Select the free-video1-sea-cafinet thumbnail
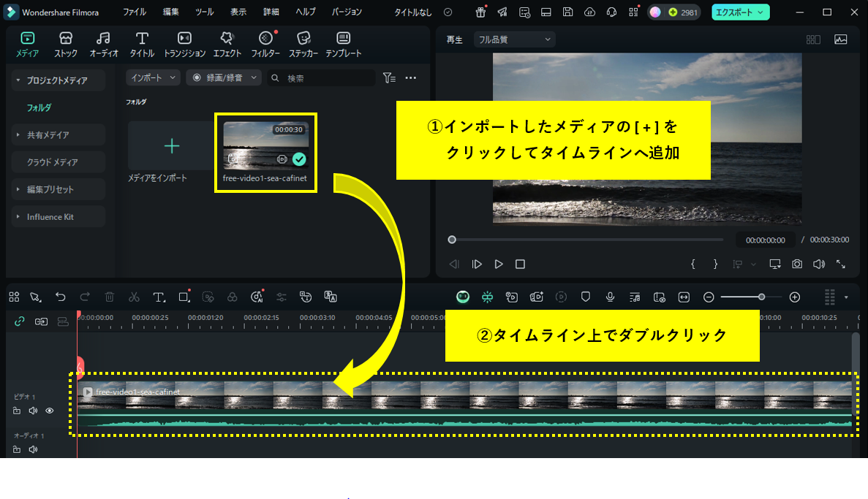This screenshot has height=499, width=868. point(265,145)
